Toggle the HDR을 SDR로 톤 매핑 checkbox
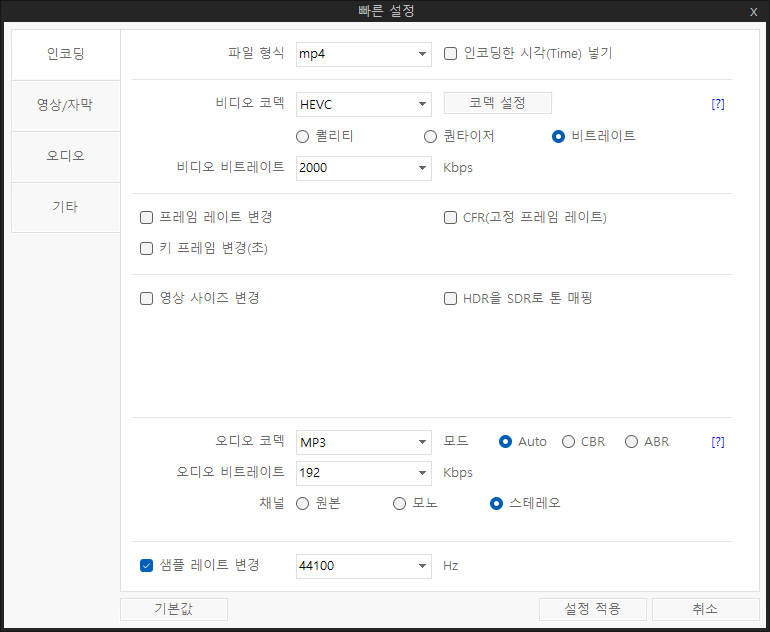This screenshot has height=632, width=770. (450, 299)
